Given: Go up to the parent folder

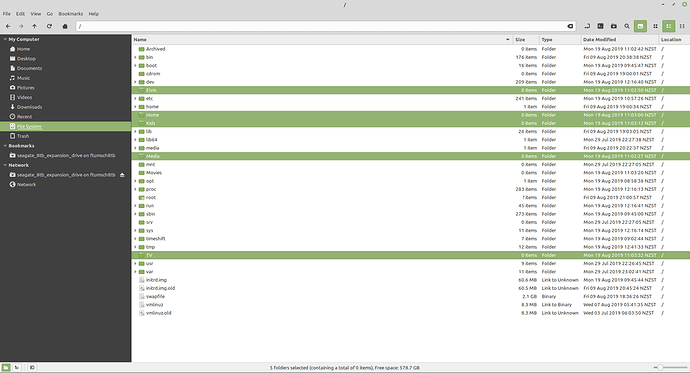Looking at the screenshot, I should pyautogui.click(x=34, y=26).
